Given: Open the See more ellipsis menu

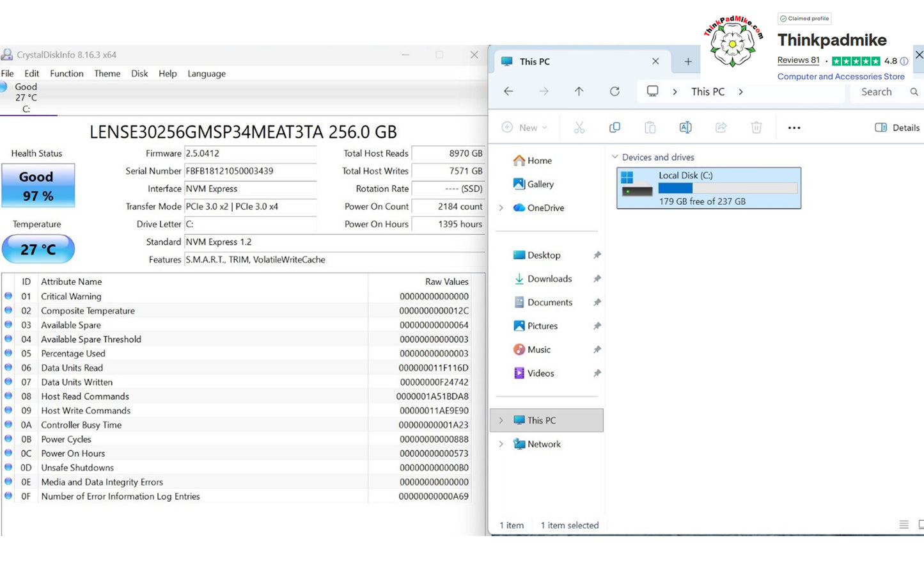Looking at the screenshot, I should [x=794, y=128].
